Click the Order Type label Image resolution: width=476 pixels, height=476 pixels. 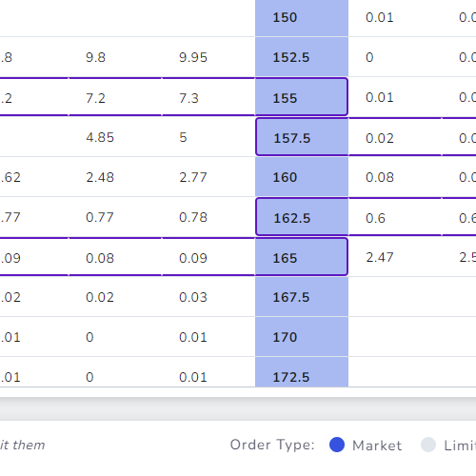[272, 445]
